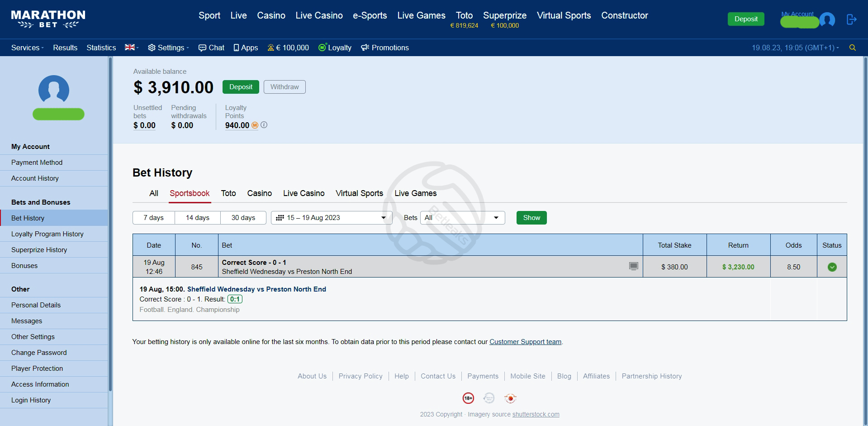Open Constructor in the top navigation

pyautogui.click(x=625, y=15)
